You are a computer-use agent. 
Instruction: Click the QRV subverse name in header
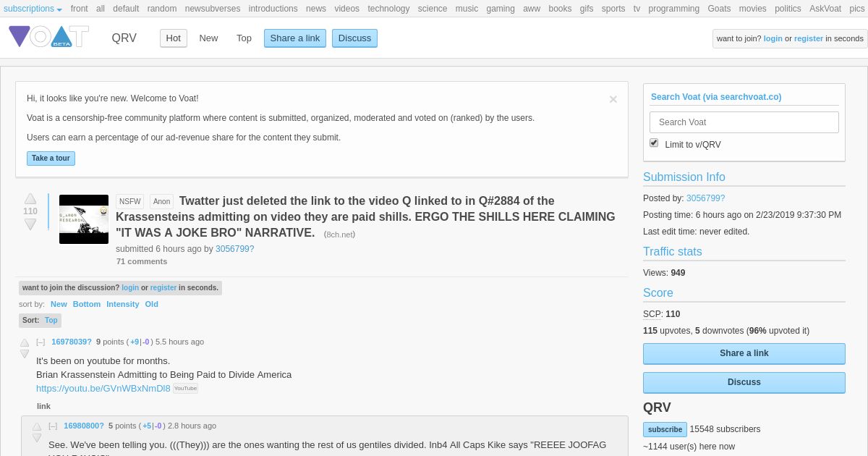(x=124, y=38)
